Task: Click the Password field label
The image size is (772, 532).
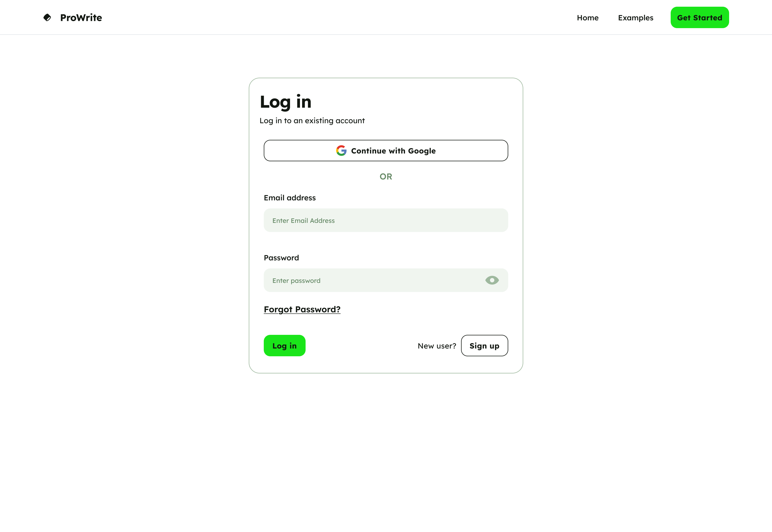Action: tap(281, 258)
